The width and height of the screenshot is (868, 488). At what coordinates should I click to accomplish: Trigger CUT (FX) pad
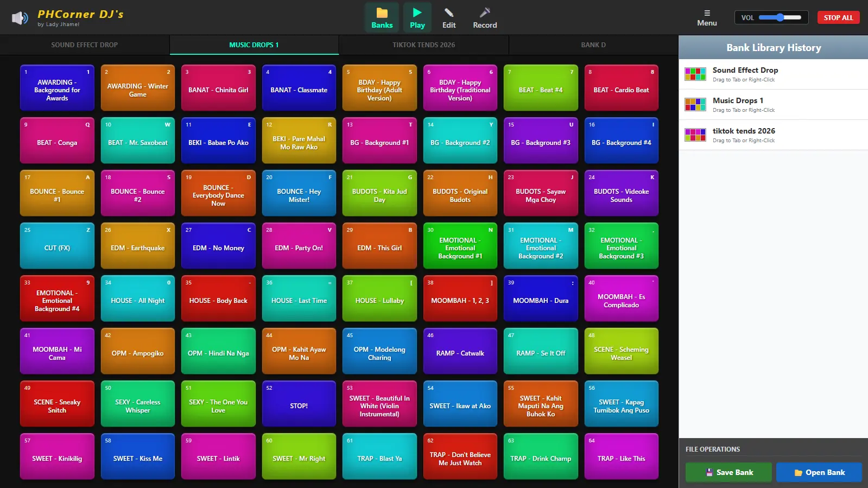click(x=57, y=245)
